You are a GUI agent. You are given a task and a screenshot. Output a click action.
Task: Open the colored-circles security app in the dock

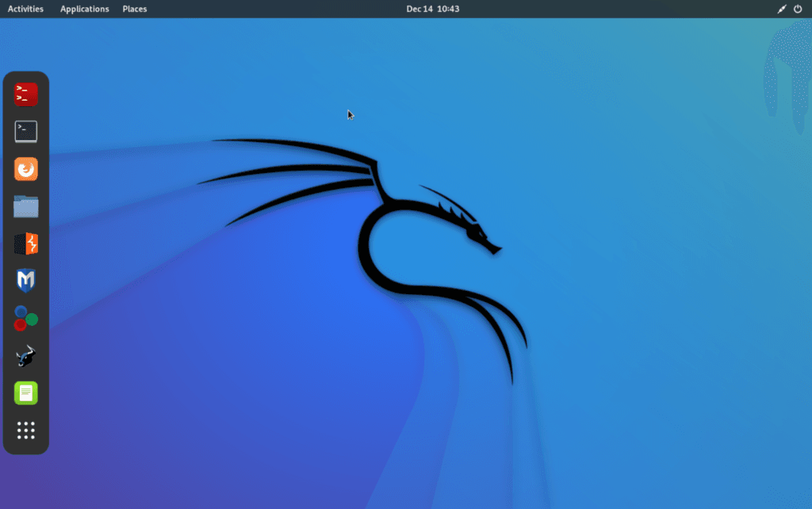(x=25, y=318)
